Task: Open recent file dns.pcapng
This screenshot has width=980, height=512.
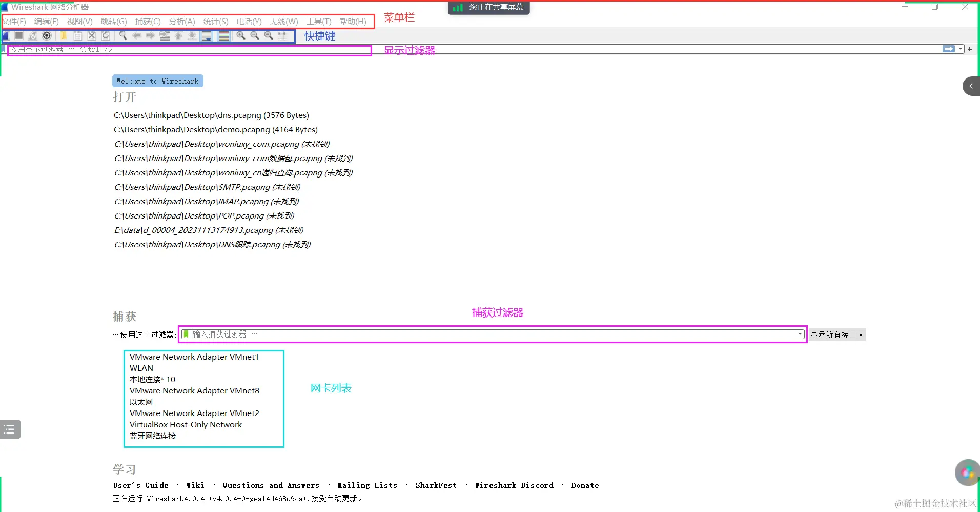Action: coord(211,115)
